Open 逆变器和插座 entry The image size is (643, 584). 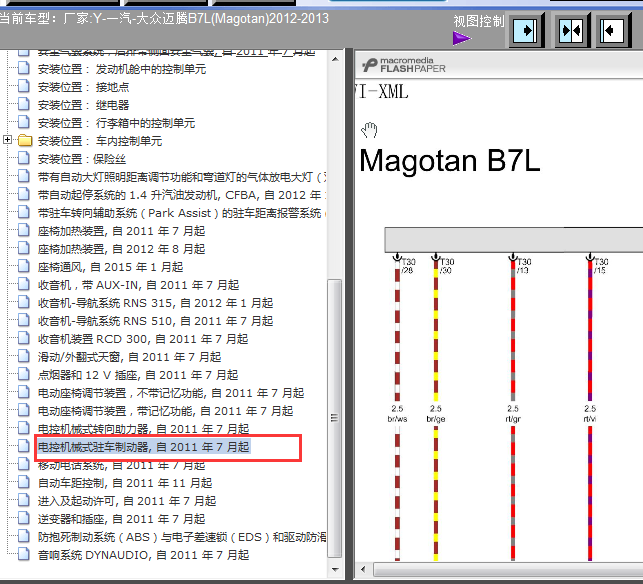[x=121, y=519]
